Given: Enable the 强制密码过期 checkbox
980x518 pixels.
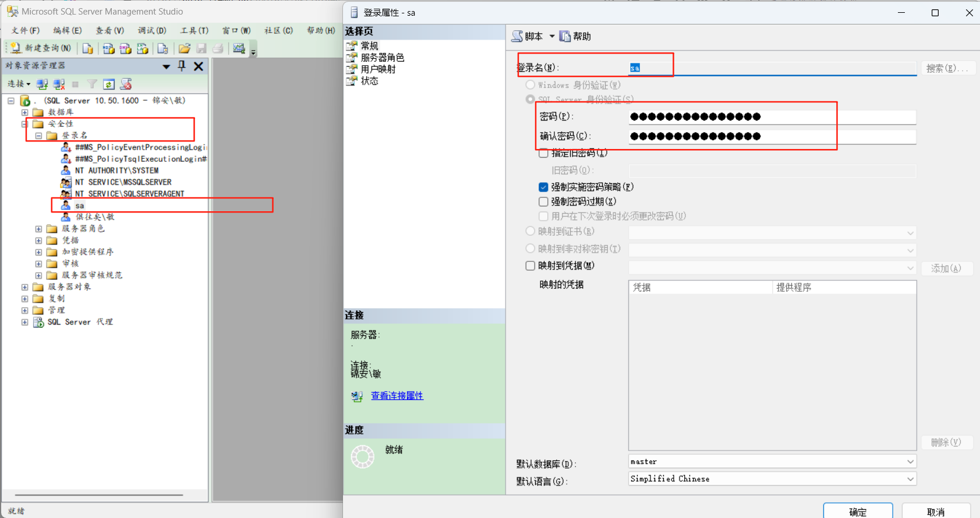Looking at the screenshot, I should (543, 201).
